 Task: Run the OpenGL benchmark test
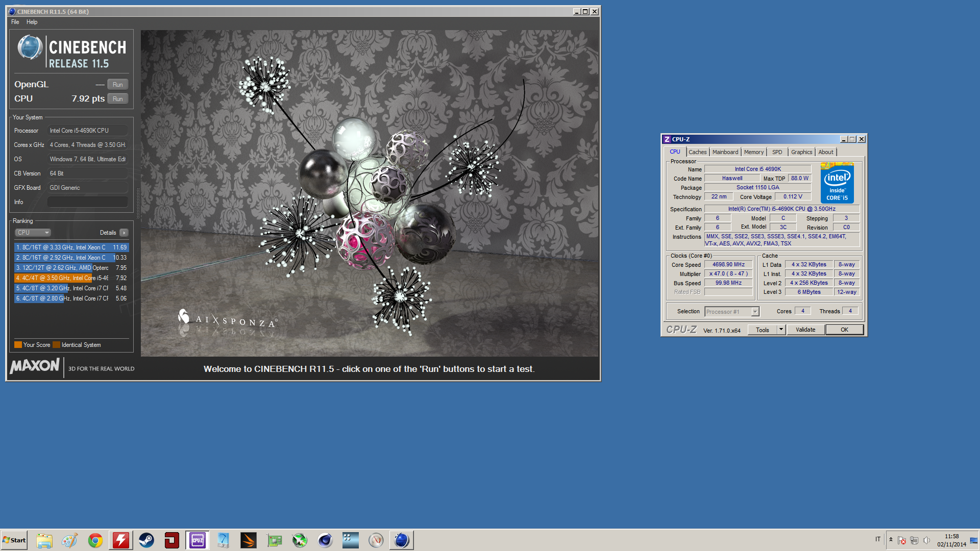pyautogui.click(x=117, y=85)
